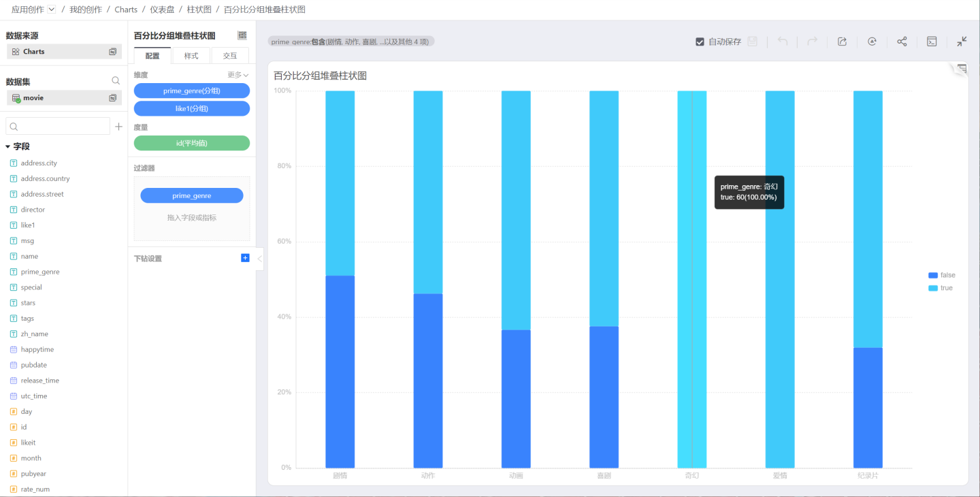Exit fullscreen with the collapse arrows icon
980x497 pixels.
961,42
